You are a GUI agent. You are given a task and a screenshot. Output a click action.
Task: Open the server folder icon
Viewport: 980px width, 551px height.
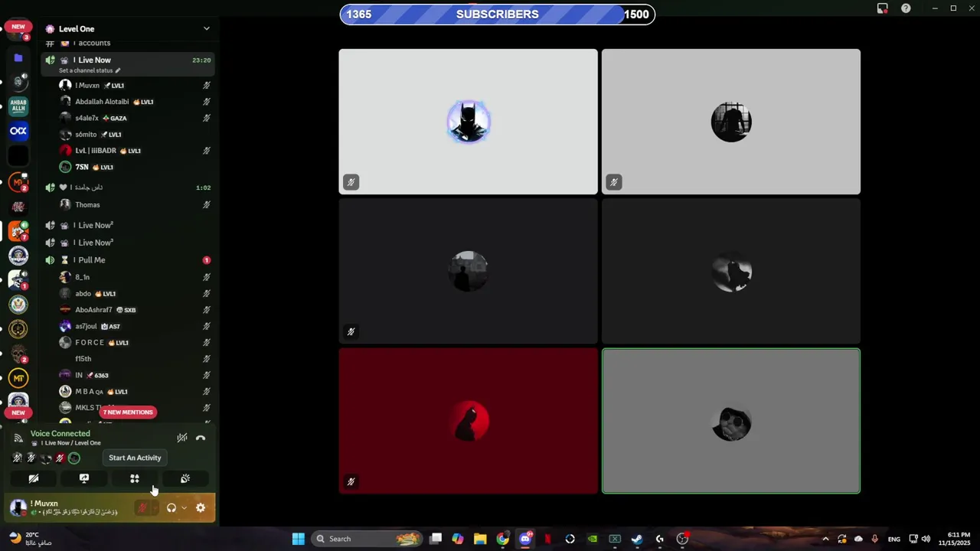click(18, 57)
